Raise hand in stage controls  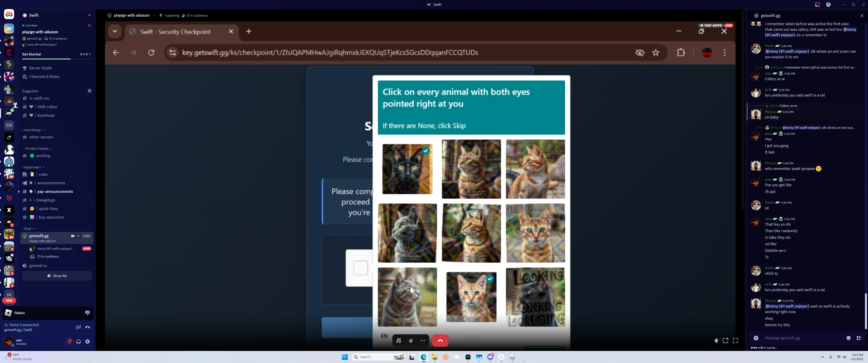(411, 341)
